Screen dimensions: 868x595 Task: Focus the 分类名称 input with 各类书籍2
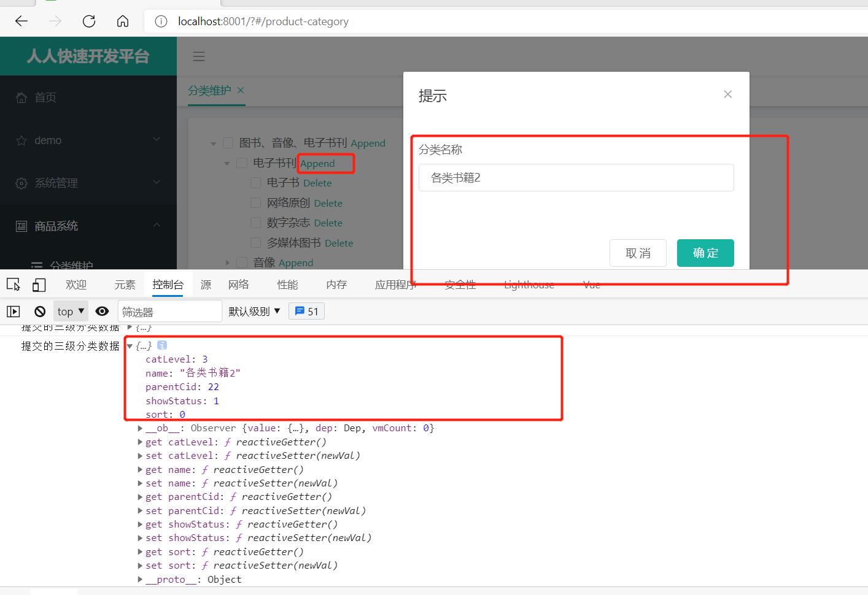576,177
